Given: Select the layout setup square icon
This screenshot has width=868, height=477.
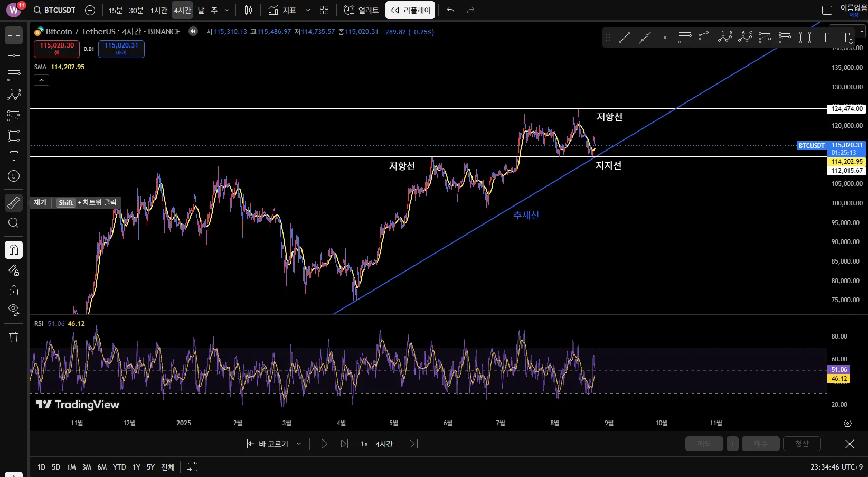Looking at the screenshot, I should 827,10.
